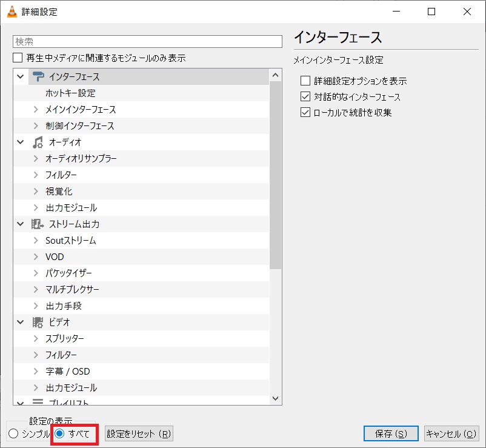Toggle 再生中メディアに関連するモジュールのみ表示
486x448 pixels.
(16, 56)
